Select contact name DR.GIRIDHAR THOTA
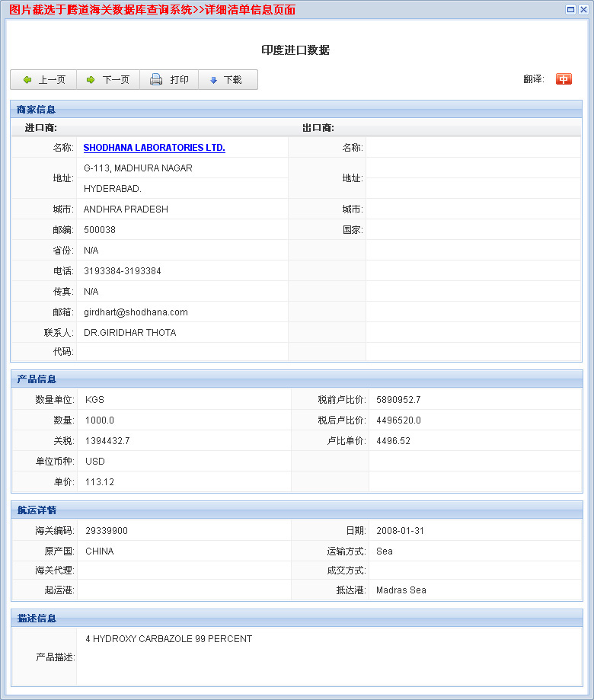The image size is (594, 700). click(x=129, y=333)
